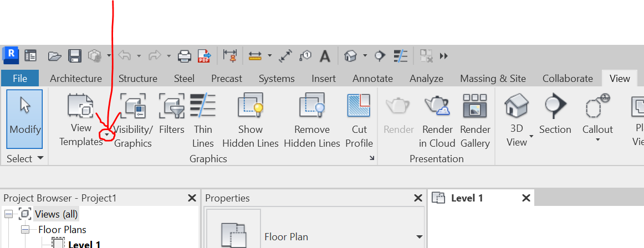Click the 3D View house icon in ribbon
644x248 pixels.
[517, 106]
